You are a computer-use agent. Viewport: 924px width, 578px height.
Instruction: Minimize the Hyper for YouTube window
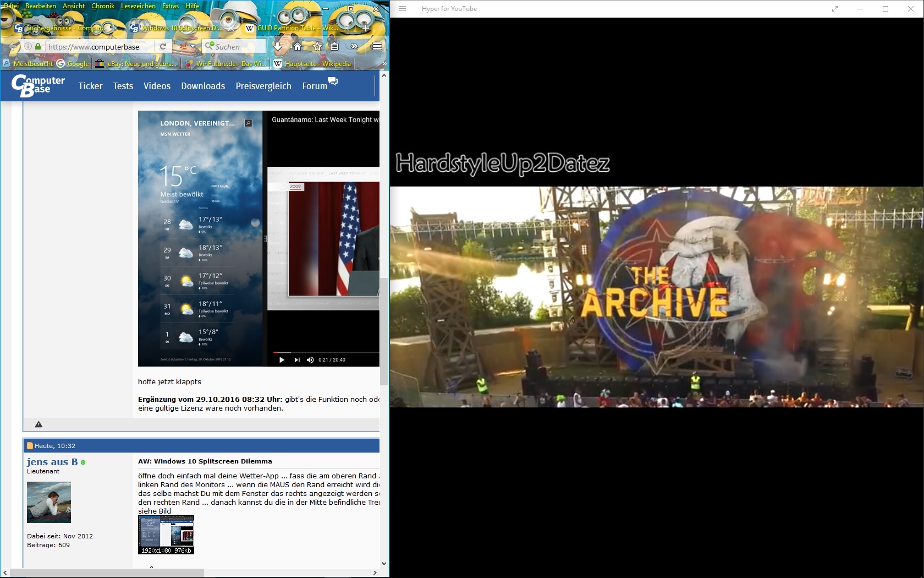pyautogui.click(x=860, y=9)
